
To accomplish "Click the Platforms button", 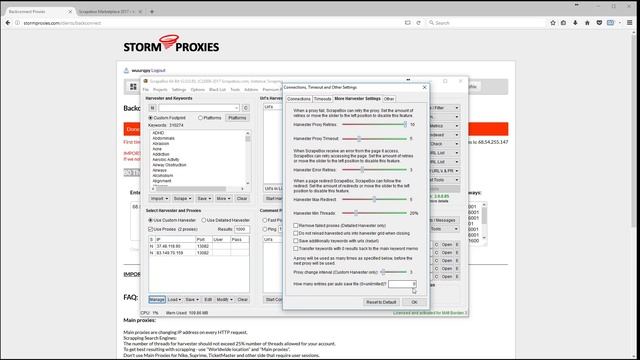I will pyautogui.click(x=237, y=118).
